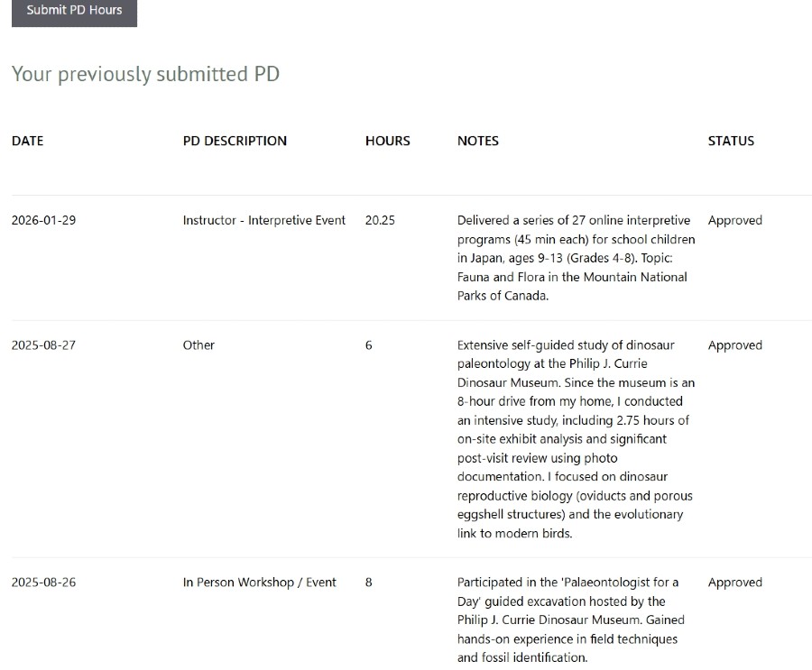
Task: Click the STATUS column header
Action: [731, 141]
